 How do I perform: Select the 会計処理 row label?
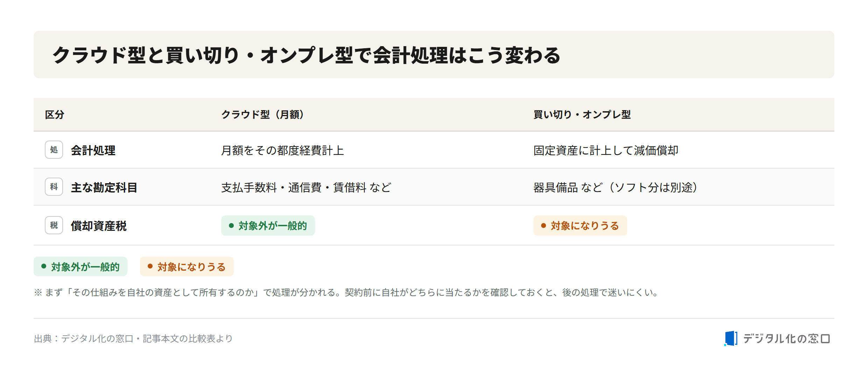[x=93, y=150]
